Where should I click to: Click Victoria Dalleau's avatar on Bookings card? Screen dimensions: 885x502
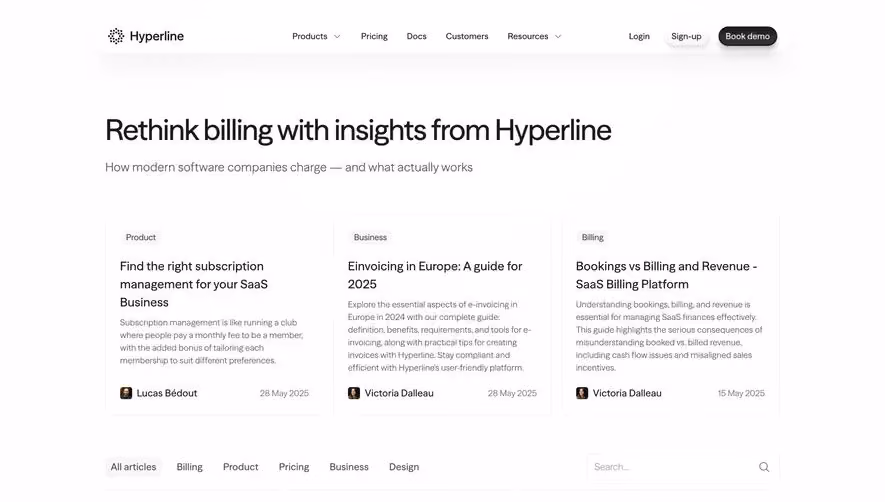(x=582, y=393)
